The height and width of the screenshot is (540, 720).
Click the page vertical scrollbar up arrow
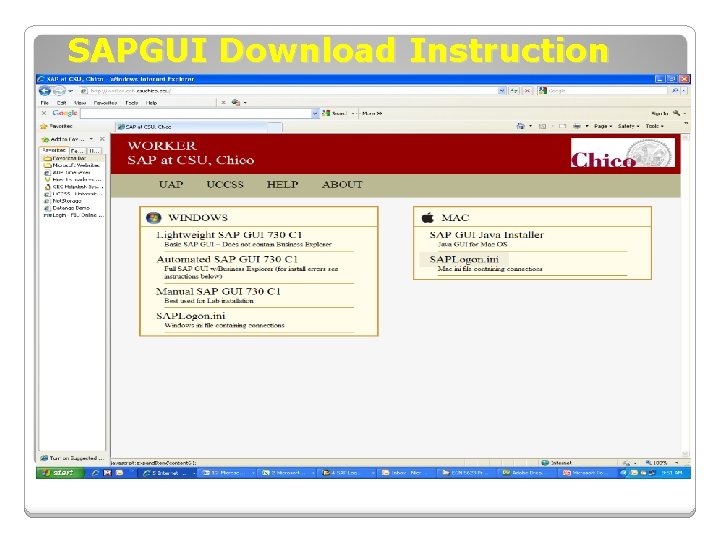(685, 138)
